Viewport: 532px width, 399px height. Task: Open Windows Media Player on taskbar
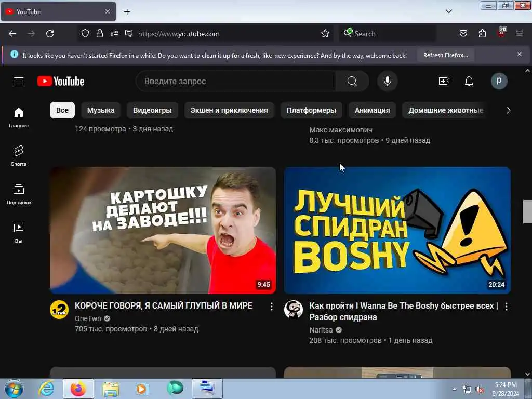[141, 389]
